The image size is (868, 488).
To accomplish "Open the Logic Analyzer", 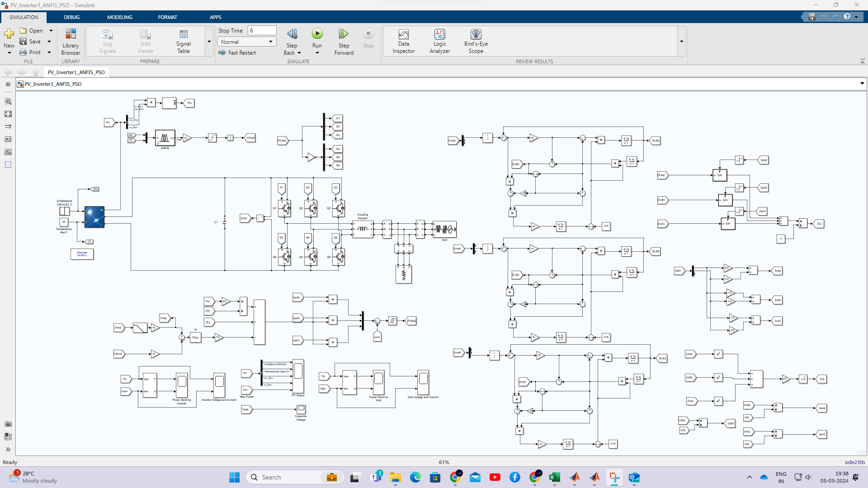I will (439, 41).
